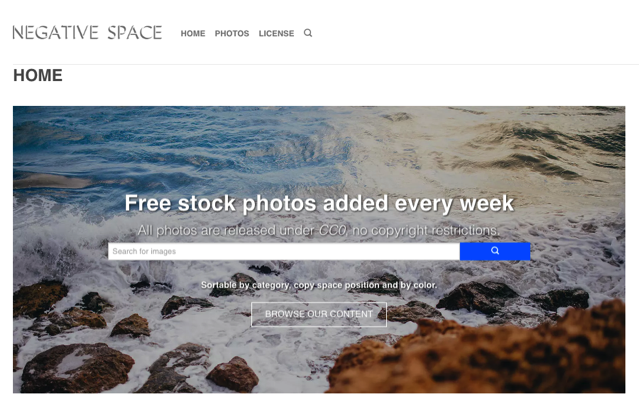Screen dimensions: 639x412
Task: Click the search magnifier icon in navigation
Action: pyautogui.click(x=308, y=33)
